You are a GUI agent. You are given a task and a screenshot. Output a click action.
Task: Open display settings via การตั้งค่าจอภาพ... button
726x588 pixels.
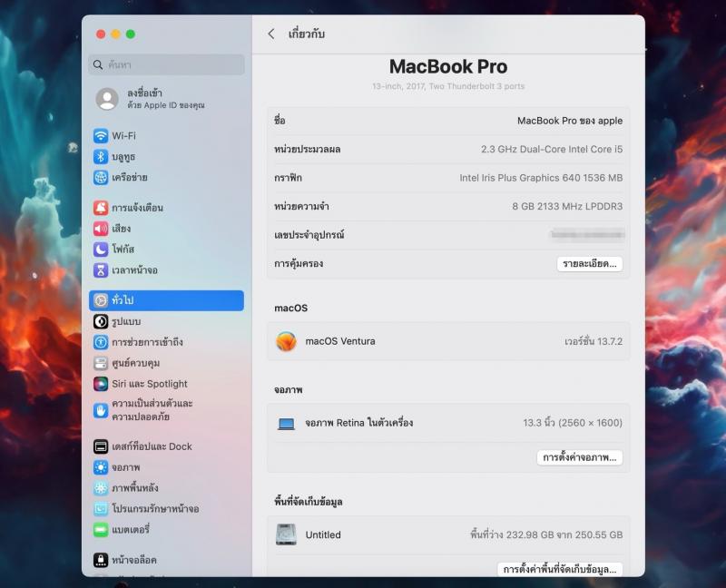pos(580,457)
